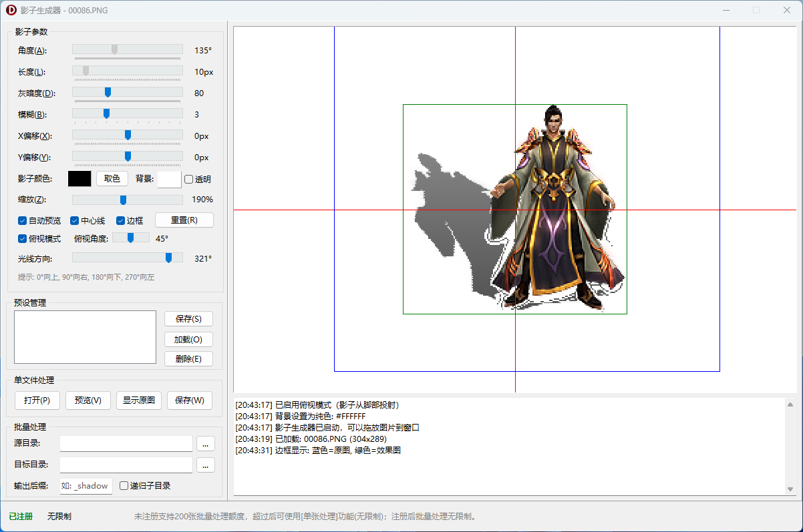803x532 pixels.
Task: Enable the 透明 transparent background checkbox
Action: pos(189,179)
